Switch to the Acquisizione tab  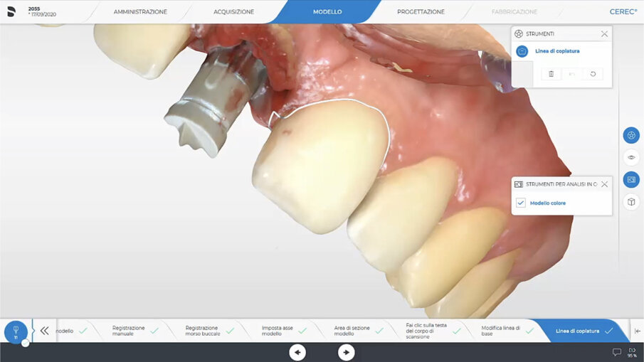233,12
